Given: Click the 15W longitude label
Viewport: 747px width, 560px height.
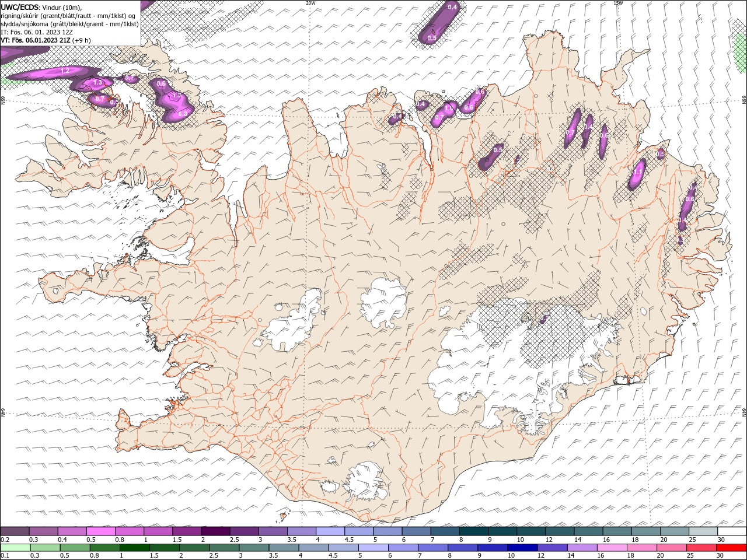Looking at the screenshot, I should (618, 3).
